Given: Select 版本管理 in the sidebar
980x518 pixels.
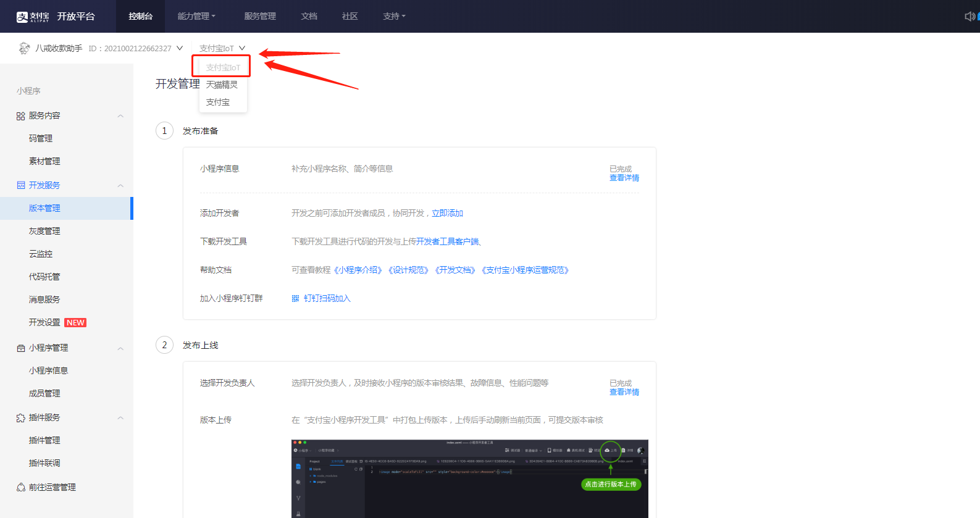Looking at the screenshot, I should point(67,208).
